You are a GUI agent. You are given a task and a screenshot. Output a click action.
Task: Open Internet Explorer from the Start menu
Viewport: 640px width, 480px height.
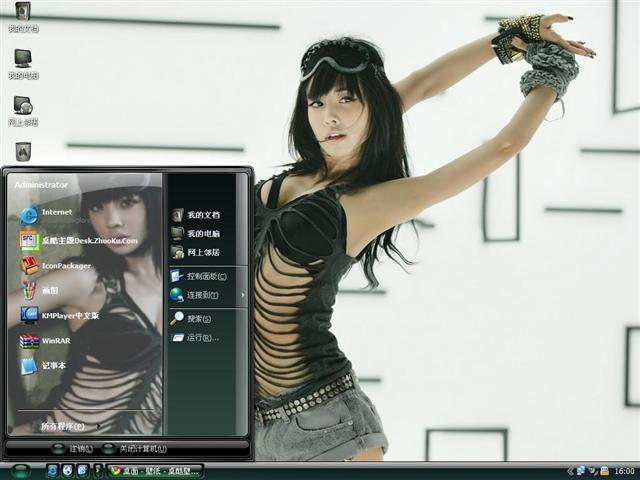pyautogui.click(x=56, y=213)
